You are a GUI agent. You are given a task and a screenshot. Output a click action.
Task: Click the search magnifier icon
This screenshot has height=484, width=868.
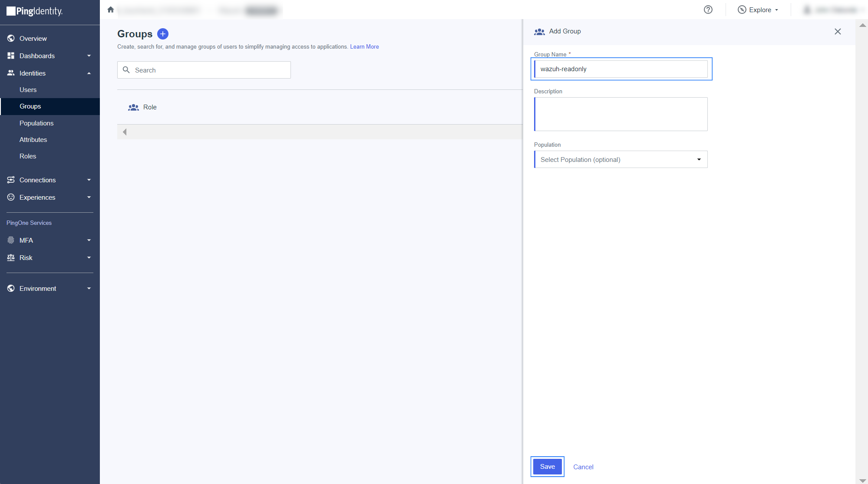[126, 70]
